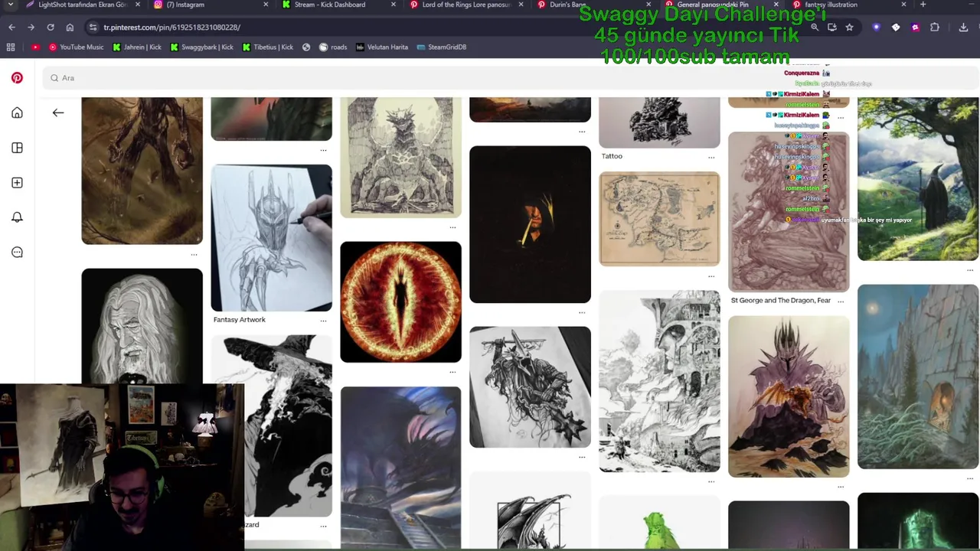Open more options under Witch-king sketch pin
This screenshot has height=551, width=980.
[582, 457]
